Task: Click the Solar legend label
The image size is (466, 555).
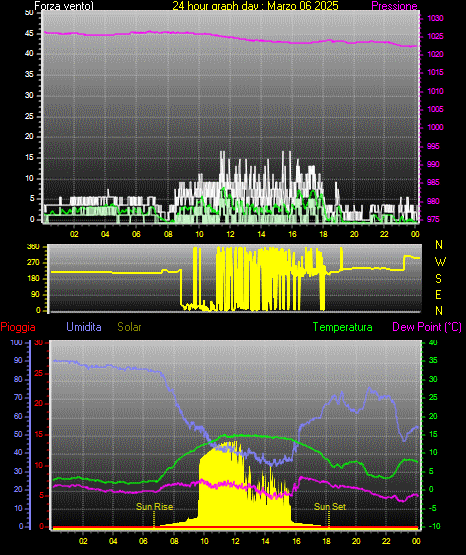Action: click(129, 327)
